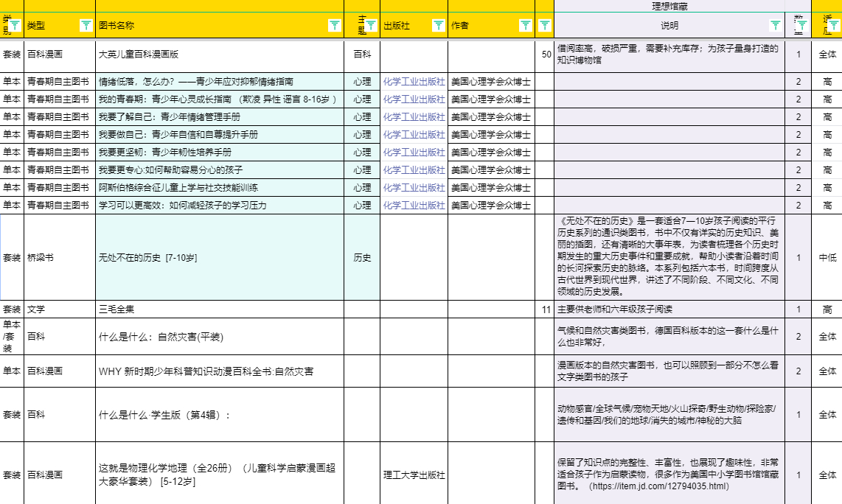Open 化学工业出版社 link in 情绪低落 row
The width and height of the screenshot is (842, 504).
[x=414, y=81]
